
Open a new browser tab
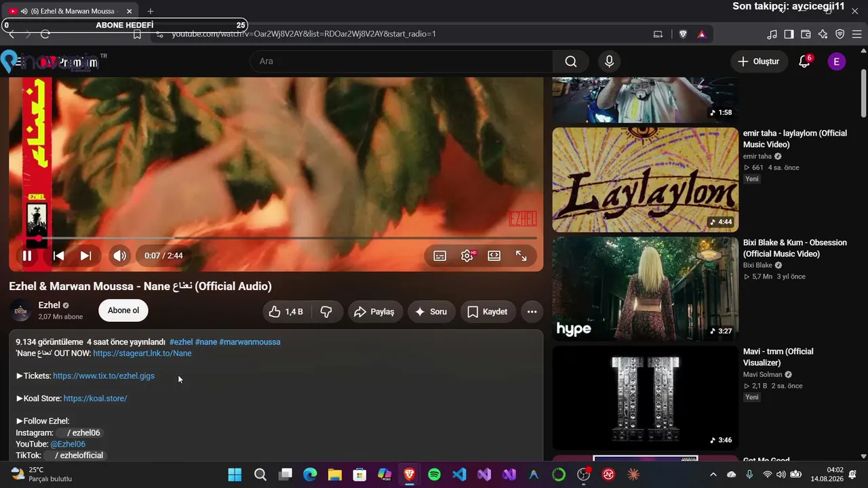click(x=151, y=11)
